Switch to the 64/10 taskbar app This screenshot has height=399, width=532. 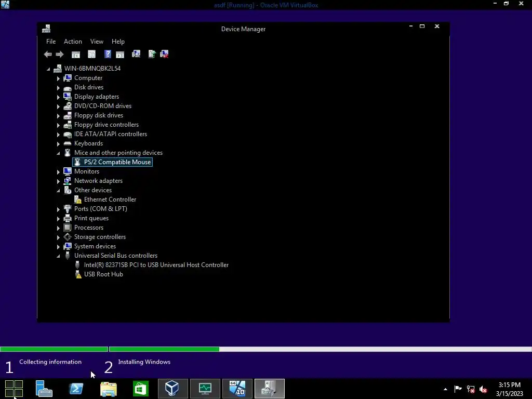click(237, 389)
